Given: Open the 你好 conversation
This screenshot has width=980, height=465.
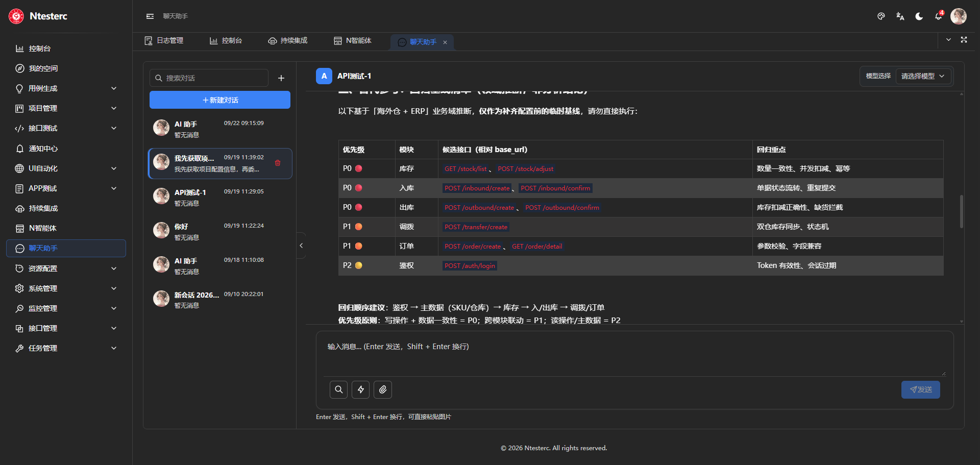Looking at the screenshot, I should point(219,231).
